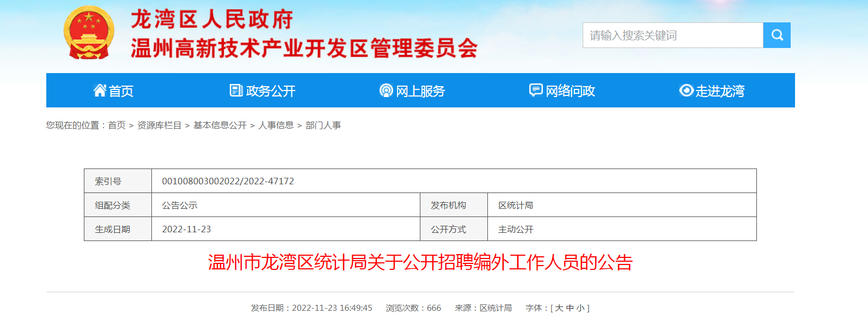Click the 发布日期 2022-11-23 16:49:45 text
This screenshot has height=319, width=868.
(x=311, y=308)
